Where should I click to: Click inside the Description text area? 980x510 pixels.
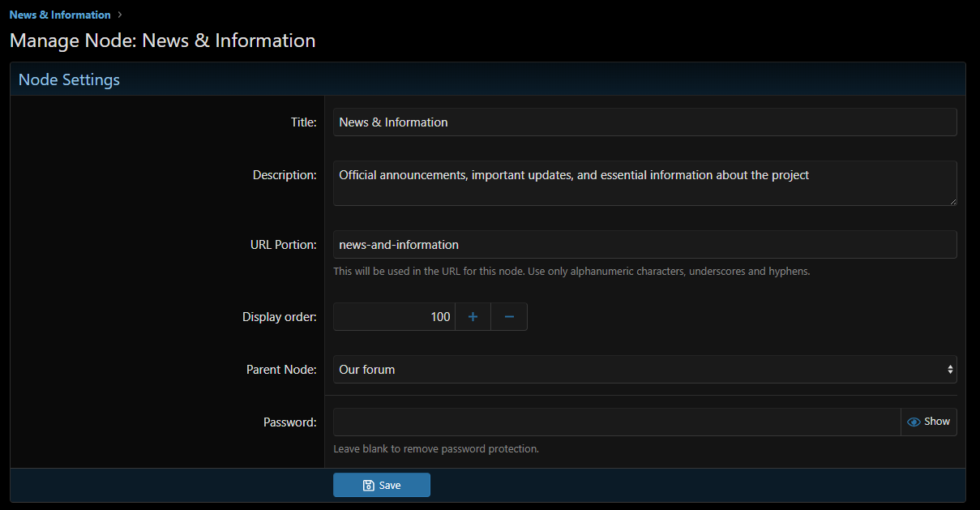pos(644,183)
